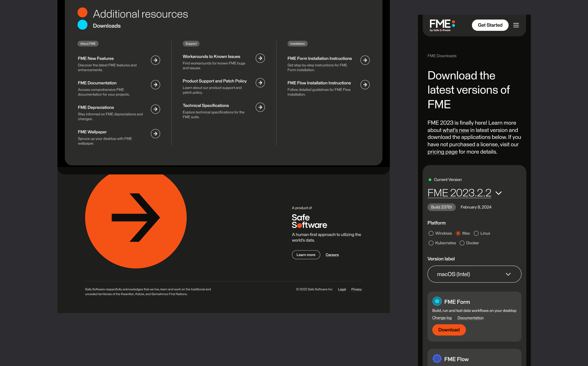Select the Windows platform radio button
The height and width of the screenshot is (366, 588).
pos(431,233)
